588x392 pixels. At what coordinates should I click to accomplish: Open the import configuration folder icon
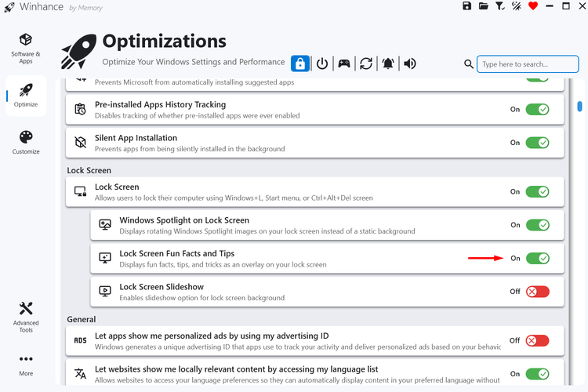[x=484, y=6]
